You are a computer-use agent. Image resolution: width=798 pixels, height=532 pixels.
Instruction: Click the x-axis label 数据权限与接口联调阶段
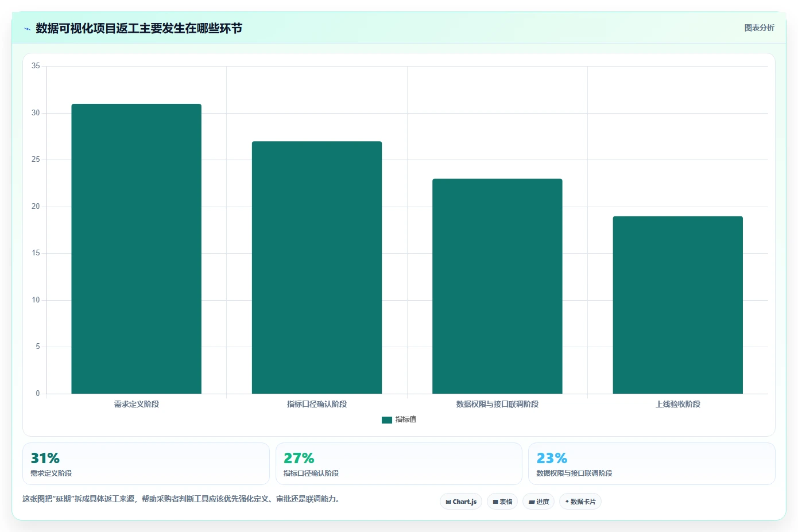[497, 404]
